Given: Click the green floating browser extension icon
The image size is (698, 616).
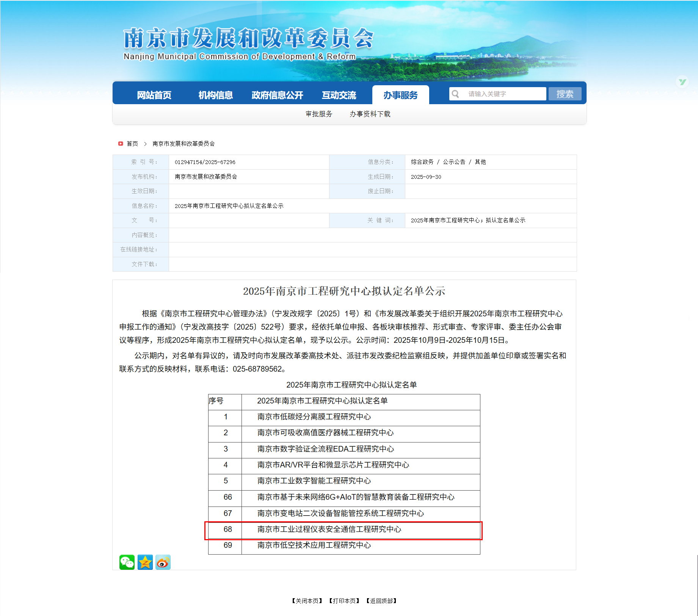Looking at the screenshot, I should point(682,82).
